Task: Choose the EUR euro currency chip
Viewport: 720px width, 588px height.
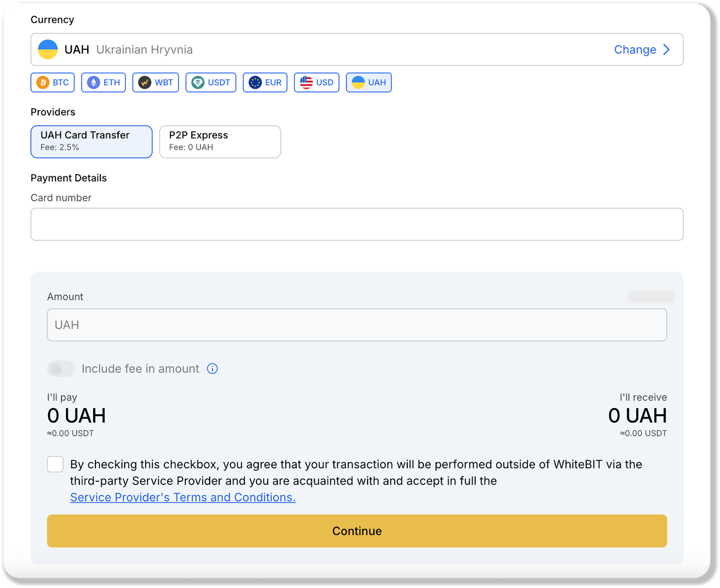Action: (265, 82)
